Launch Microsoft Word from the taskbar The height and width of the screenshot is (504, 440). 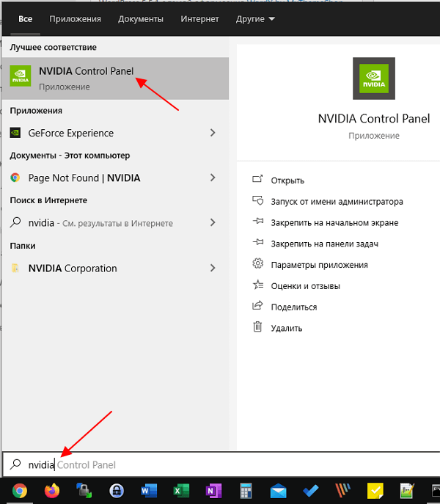[x=149, y=491]
